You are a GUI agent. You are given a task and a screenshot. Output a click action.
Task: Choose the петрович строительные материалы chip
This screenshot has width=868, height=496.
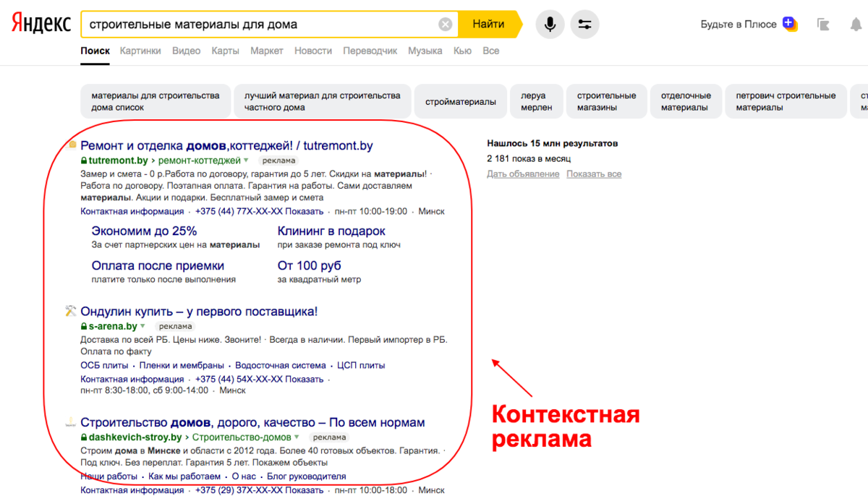point(786,101)
